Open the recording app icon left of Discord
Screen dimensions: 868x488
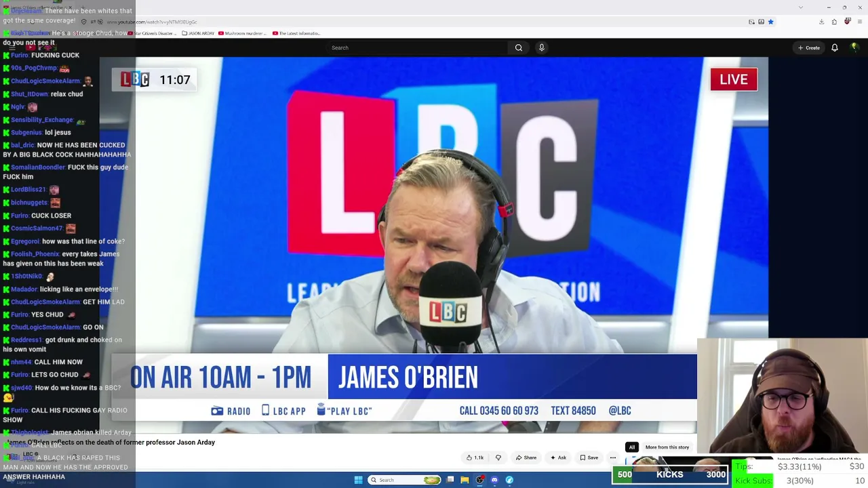pos(479,480)
